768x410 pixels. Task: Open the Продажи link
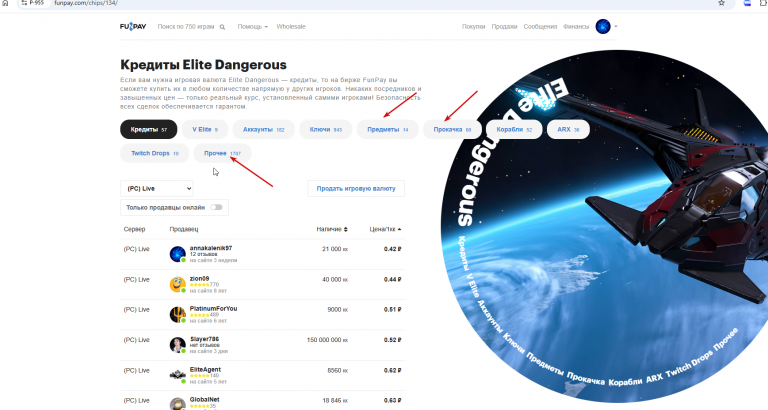(504, 26)
